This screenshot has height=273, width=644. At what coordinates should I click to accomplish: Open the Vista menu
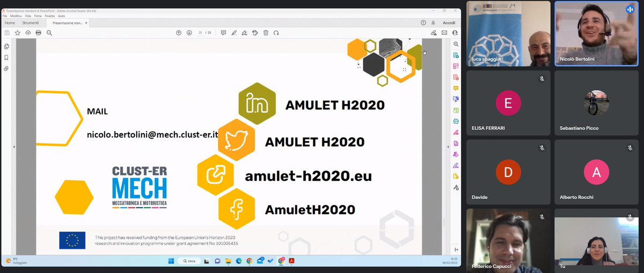tap(28, 16)
